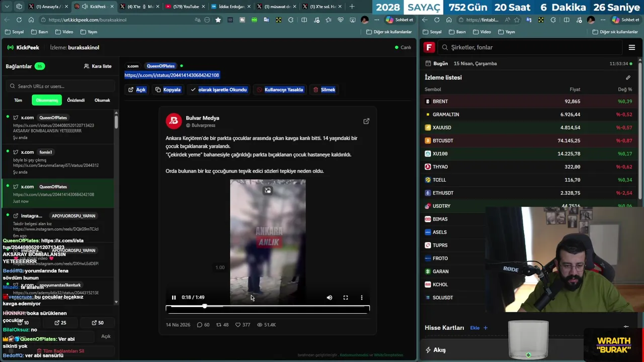Open Sosyal bookmarks folder in left window
The height and width of the screenshot is (362, 644).
click(x=14, y=32)
